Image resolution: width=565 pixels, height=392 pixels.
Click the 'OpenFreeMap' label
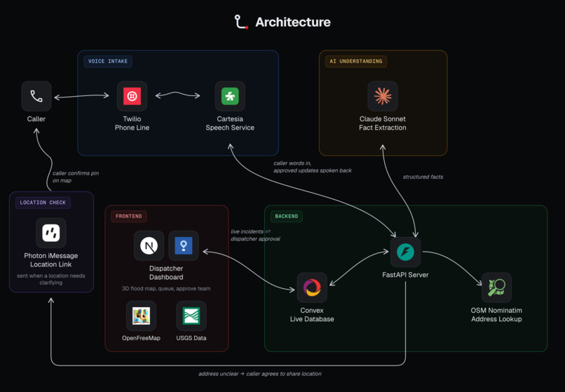(142, 338)
